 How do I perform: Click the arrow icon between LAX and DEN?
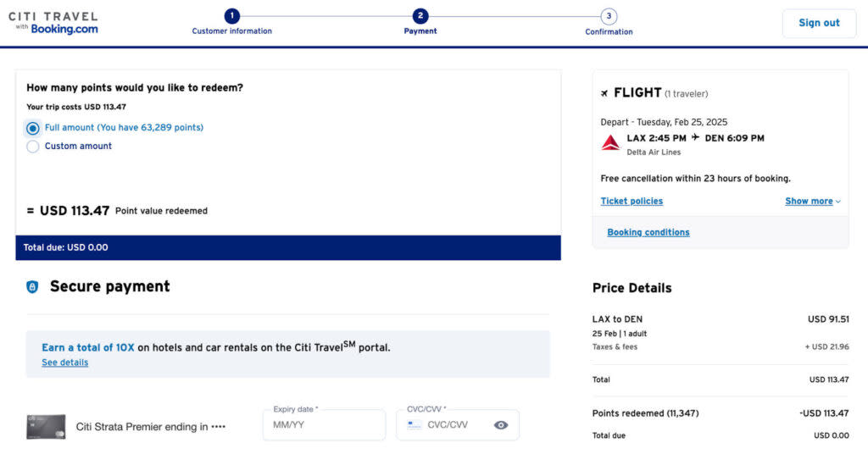point(695,138)
